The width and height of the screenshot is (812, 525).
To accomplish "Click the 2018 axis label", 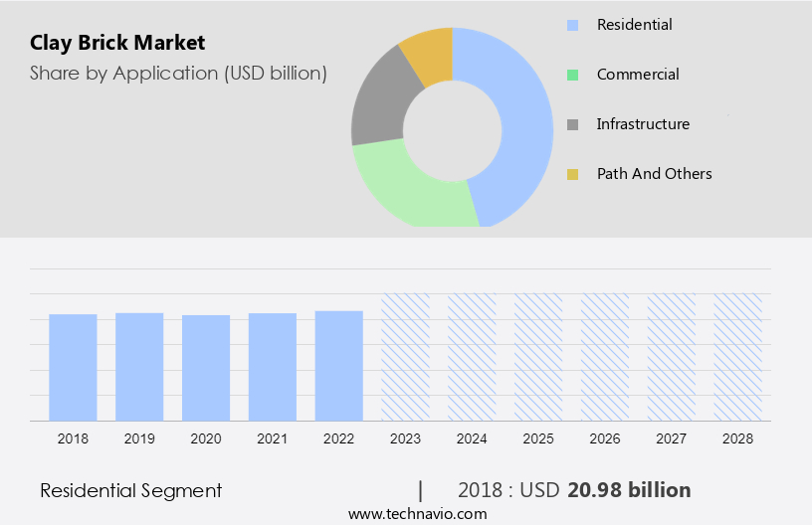I will coord(73,438).
